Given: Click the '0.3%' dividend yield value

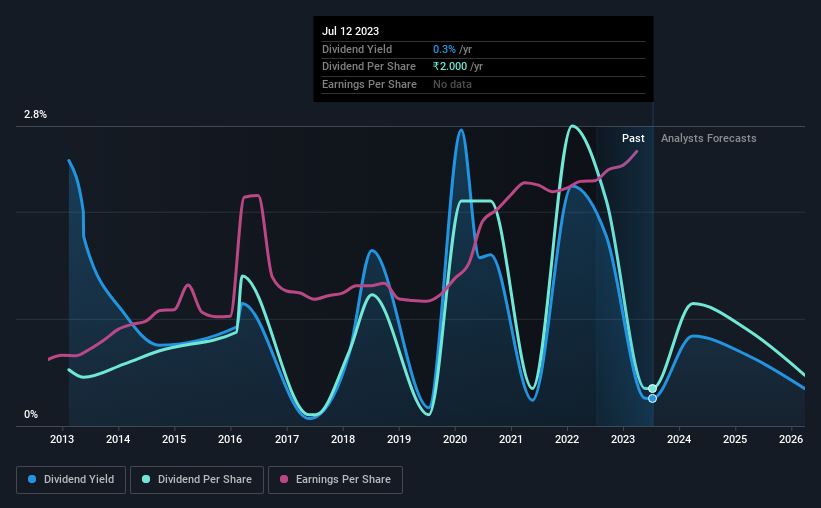Looking at the screenshot, I should 444,49.
